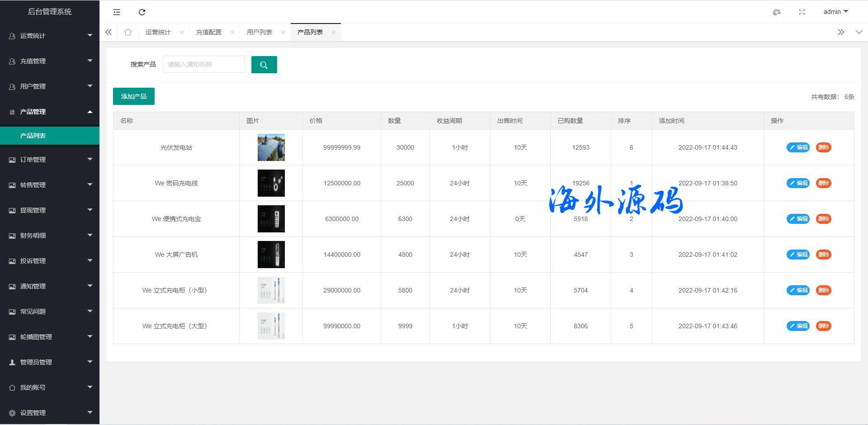Open the theme palette icon

(x=777, y=12)
